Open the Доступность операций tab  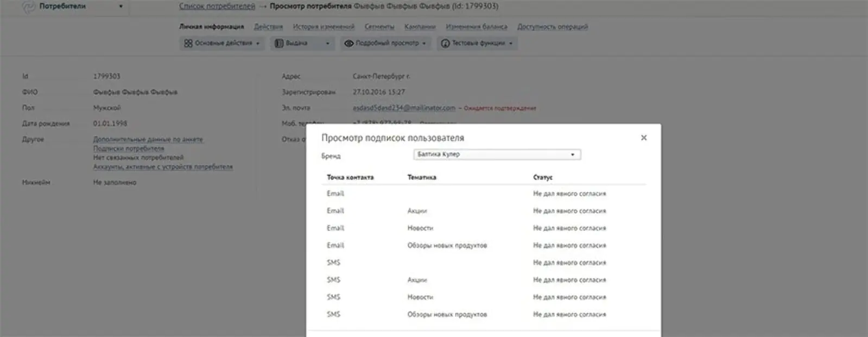point(553,27)
